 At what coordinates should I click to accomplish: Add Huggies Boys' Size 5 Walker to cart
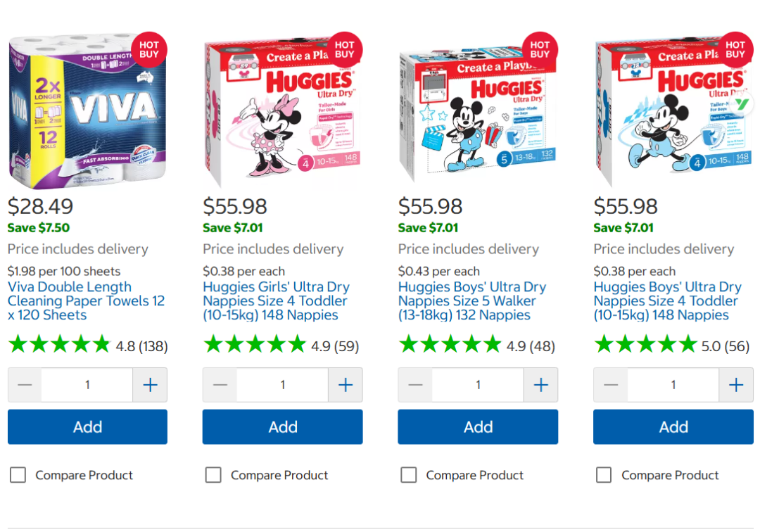[478, 427]
